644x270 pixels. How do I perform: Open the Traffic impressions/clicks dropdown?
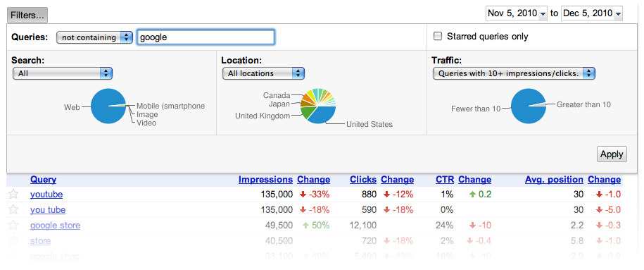click(x=514, y=74)
